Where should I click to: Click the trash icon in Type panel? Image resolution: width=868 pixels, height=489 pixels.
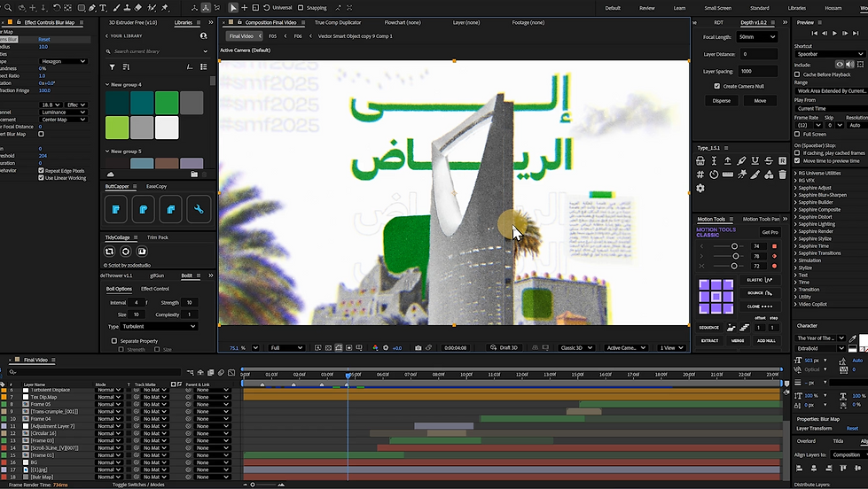[x=782, y=175]
